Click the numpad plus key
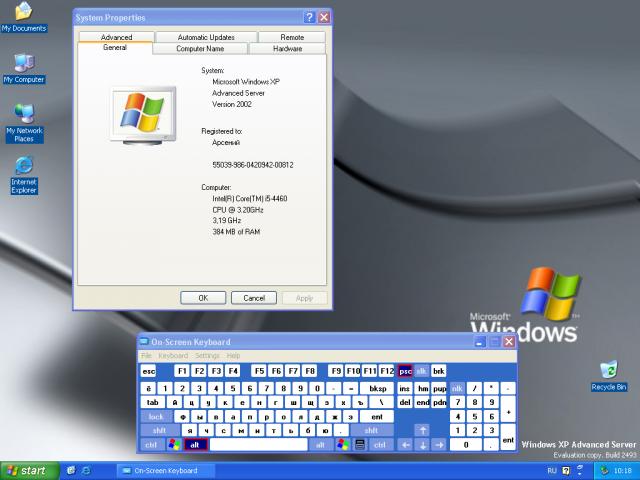The image size is (640, 480). coord(508,409)
